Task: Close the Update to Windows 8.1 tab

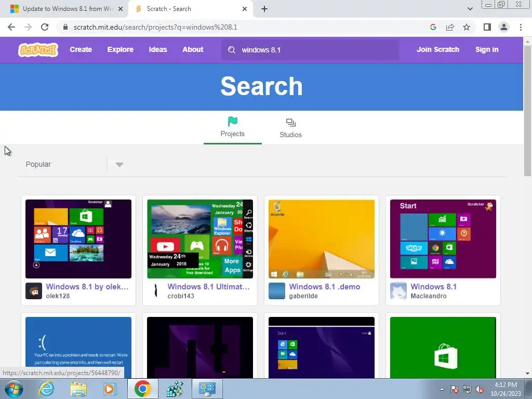Action: click(121, 9)
